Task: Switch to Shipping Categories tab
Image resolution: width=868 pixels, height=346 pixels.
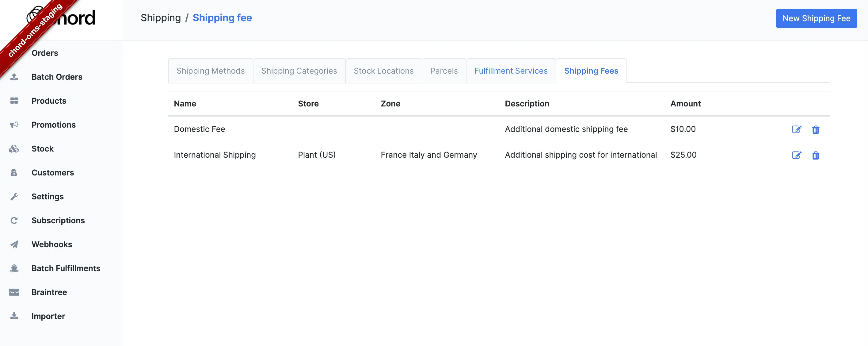Action: 299,71
